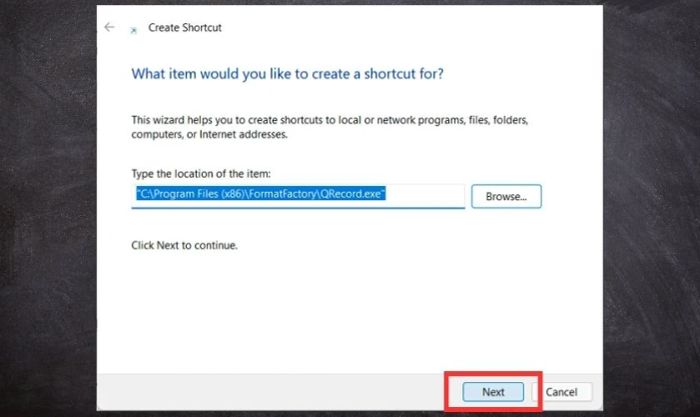Cancel the Create Shortcut wizard

[562, 392]
